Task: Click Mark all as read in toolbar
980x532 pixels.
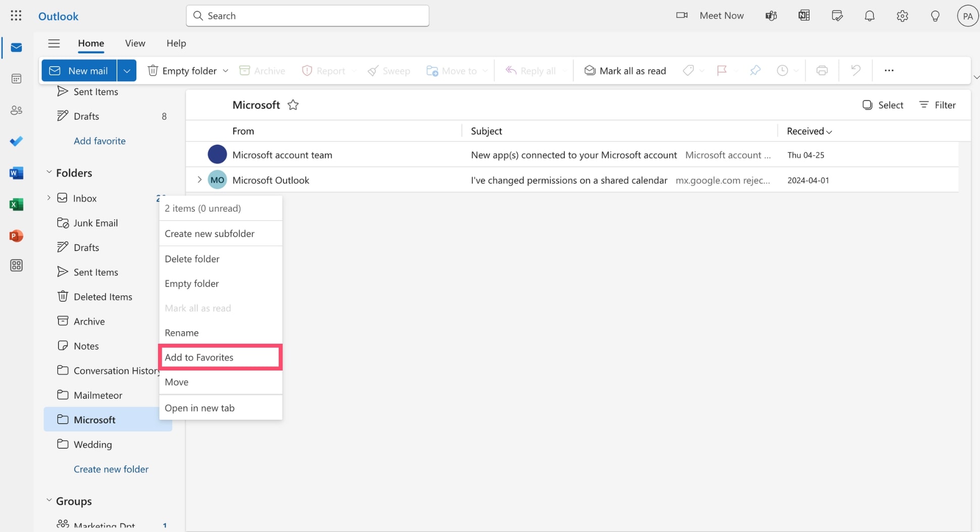Action: (625, 71)
